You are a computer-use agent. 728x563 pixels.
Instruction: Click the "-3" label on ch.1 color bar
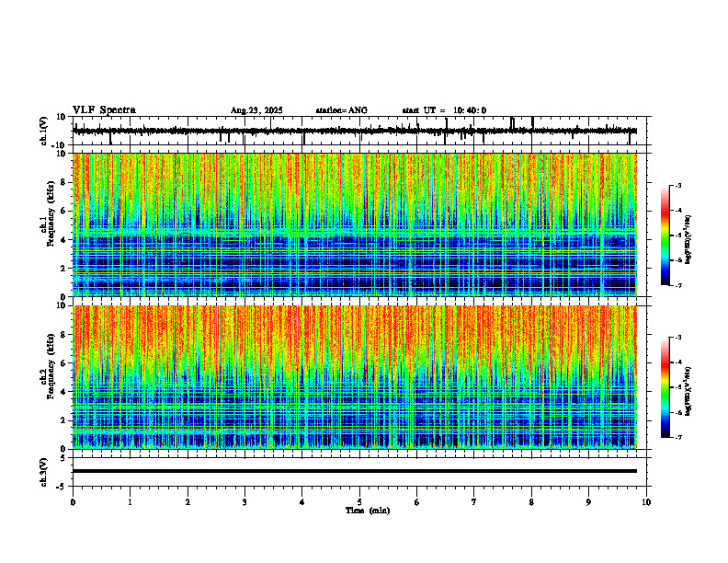[x=678, y=186]
